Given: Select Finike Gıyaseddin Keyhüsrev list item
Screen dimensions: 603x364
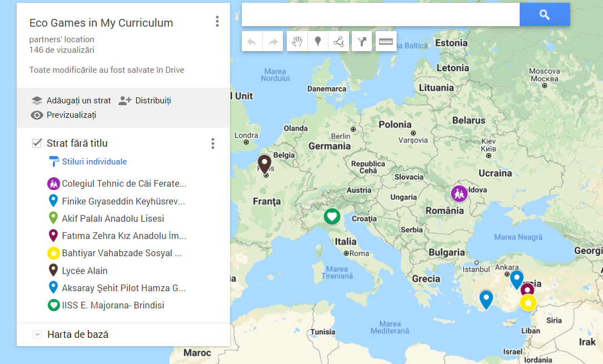Looking at the screenshot, I should point(123,201).
